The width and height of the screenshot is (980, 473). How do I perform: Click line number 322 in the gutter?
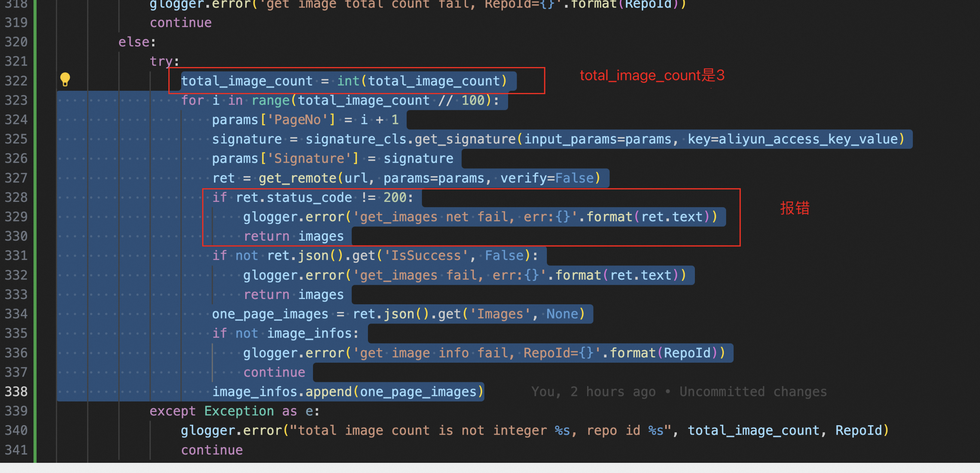(x=16, y=81)
